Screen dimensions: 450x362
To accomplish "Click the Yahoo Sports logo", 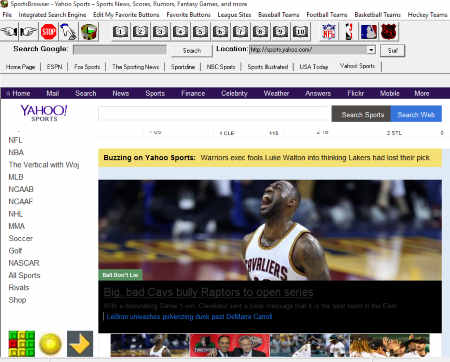I will coord(44,113).
